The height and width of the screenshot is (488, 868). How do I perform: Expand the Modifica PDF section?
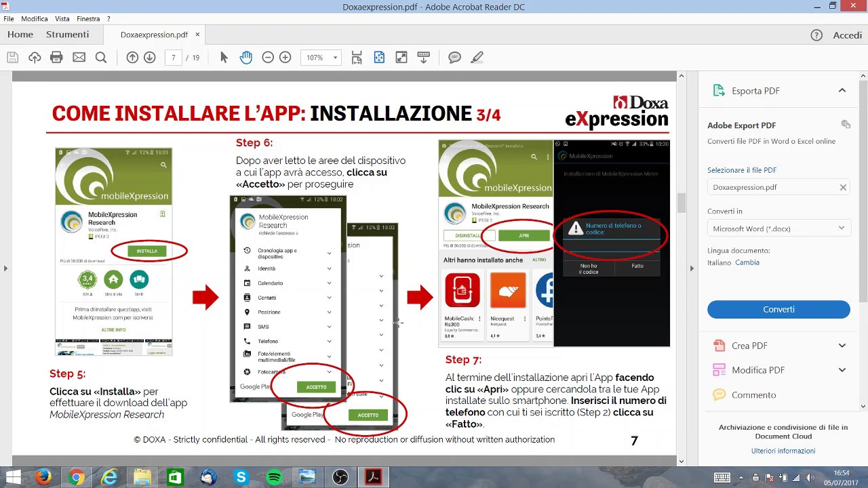point(842,370)
